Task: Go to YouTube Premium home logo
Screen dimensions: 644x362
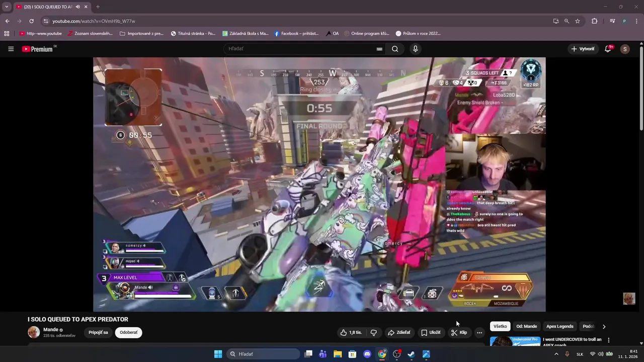Action: pos(37,49)
